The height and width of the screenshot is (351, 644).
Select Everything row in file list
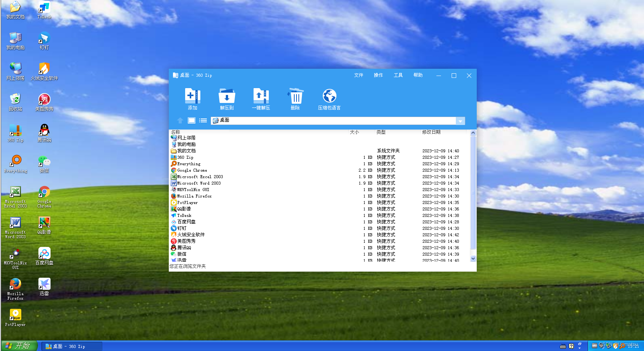(319, 164)
